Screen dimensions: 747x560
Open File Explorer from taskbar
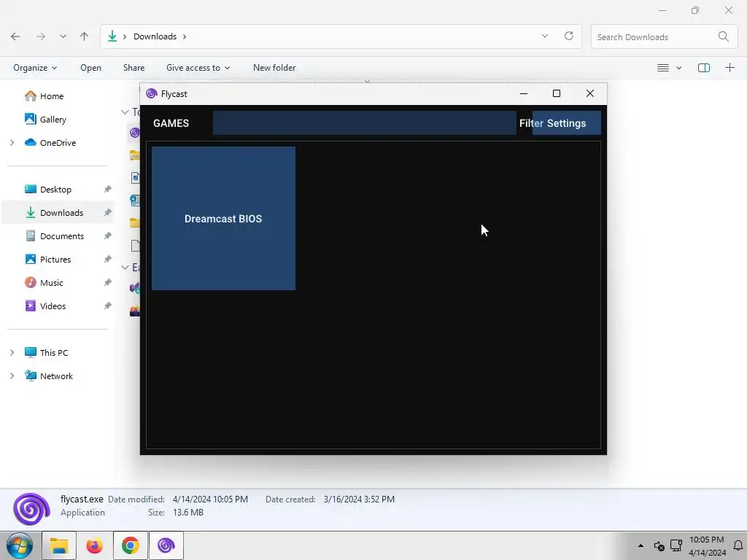click(59, 545)
